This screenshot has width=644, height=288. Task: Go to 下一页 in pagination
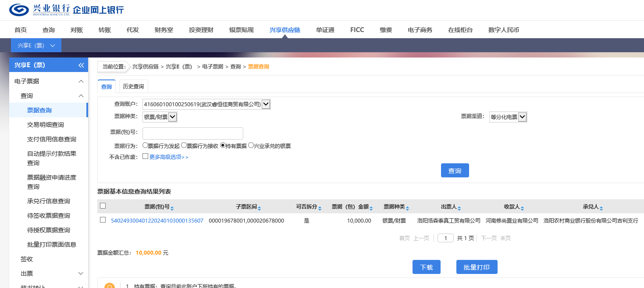coord(489,238)
